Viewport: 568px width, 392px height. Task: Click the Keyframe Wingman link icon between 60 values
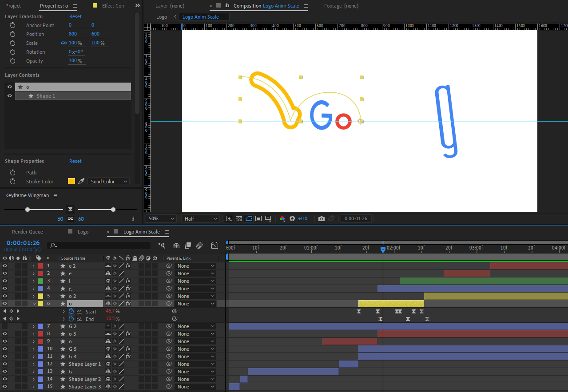70,219
